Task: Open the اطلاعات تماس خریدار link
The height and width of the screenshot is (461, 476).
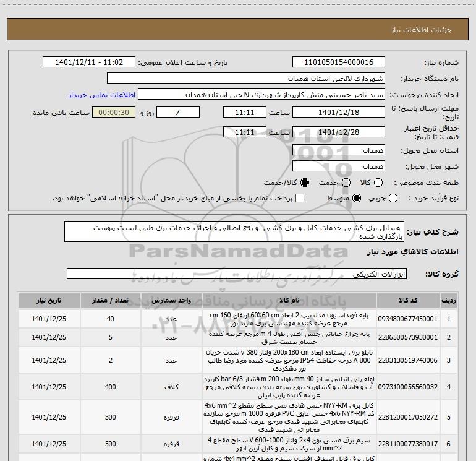Action: tap(102, 95)
